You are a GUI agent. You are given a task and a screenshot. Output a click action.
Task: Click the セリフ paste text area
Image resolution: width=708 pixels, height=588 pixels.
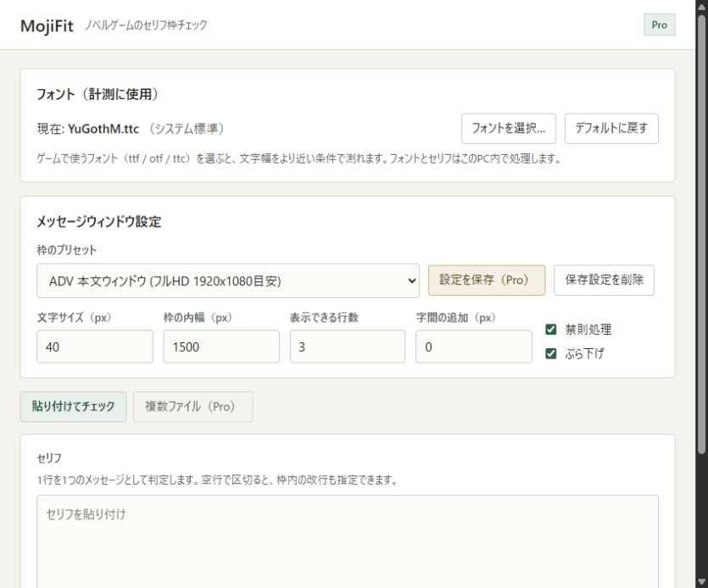[348, 541]
